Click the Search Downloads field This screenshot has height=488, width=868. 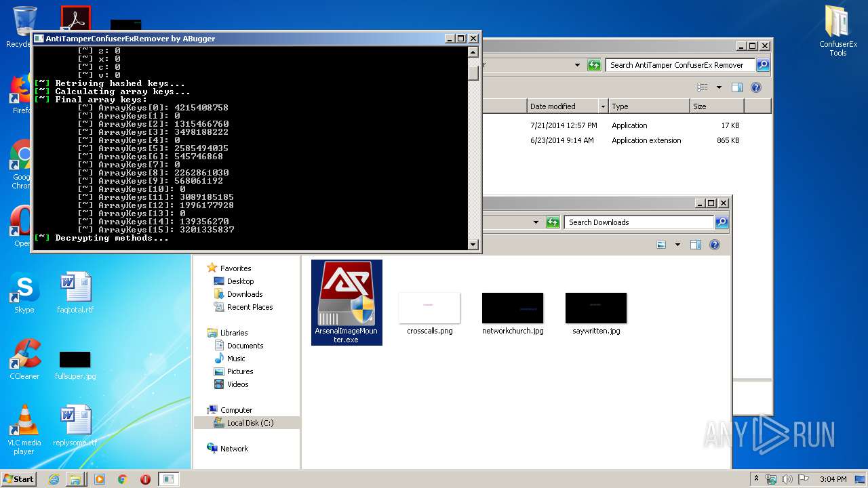tap(639, 222)
